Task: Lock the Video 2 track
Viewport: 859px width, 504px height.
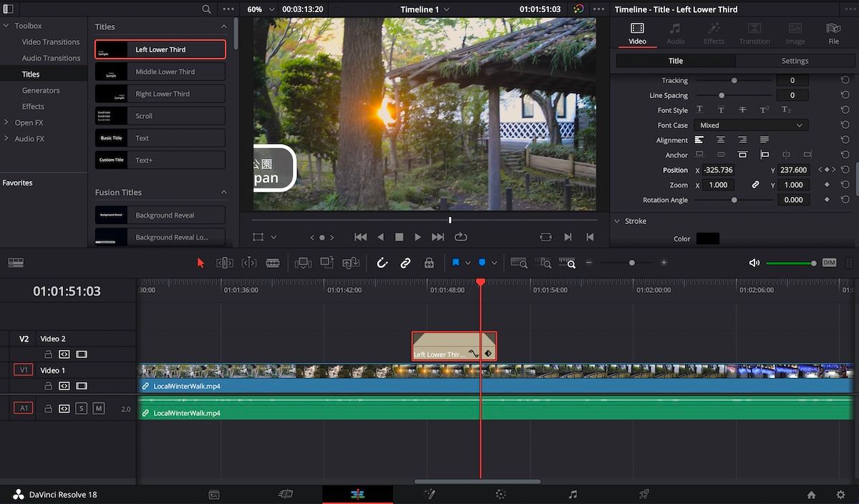Action: (x=48, y=354)
